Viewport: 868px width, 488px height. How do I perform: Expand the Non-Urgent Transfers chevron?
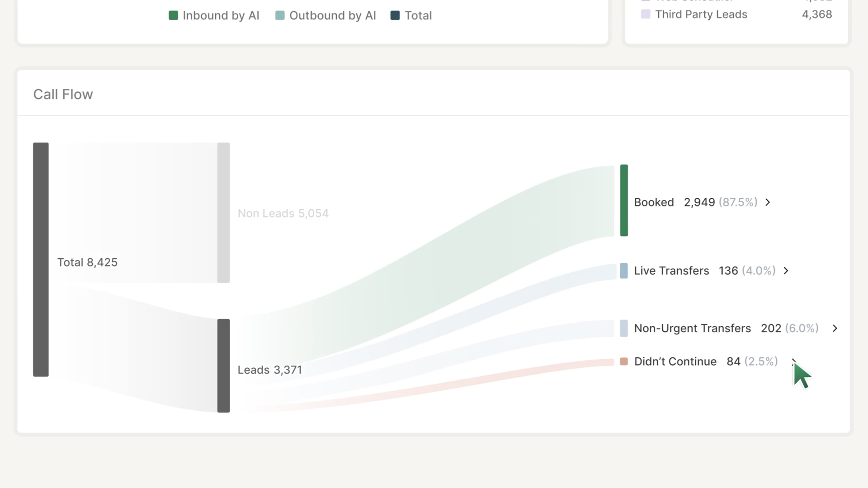coord(835,328)
